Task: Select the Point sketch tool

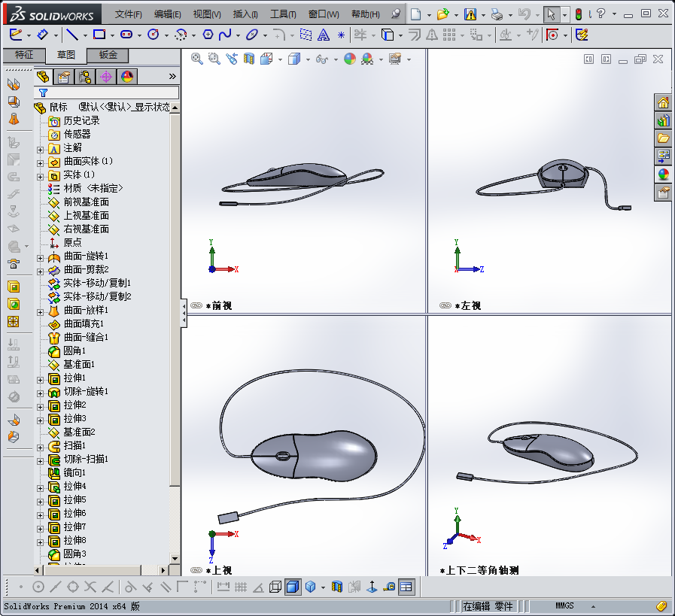Action: (341, 35)
